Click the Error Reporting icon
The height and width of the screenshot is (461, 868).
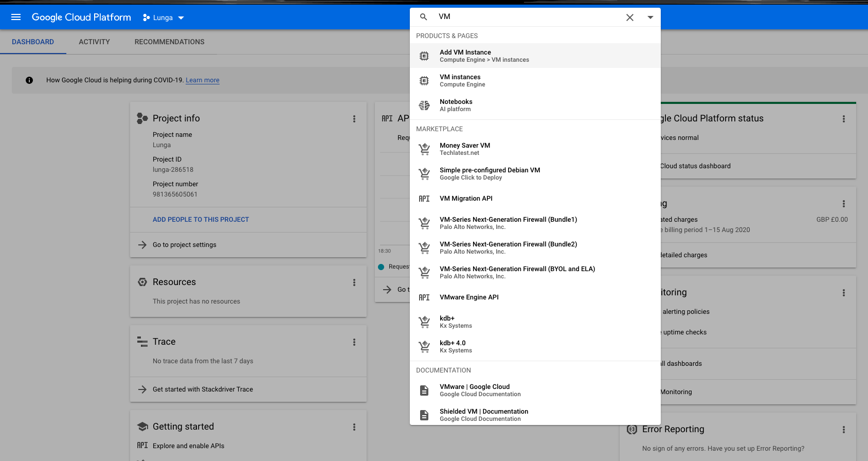[x=632, y=429]
